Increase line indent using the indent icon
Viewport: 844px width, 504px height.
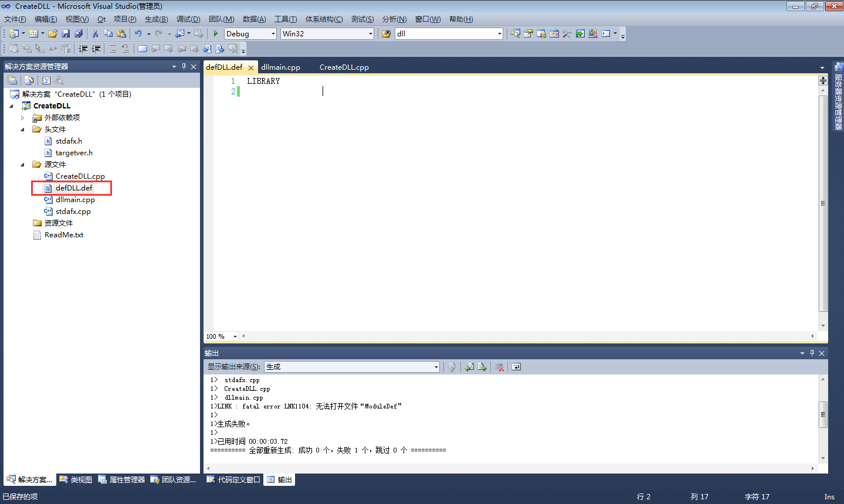96,49
